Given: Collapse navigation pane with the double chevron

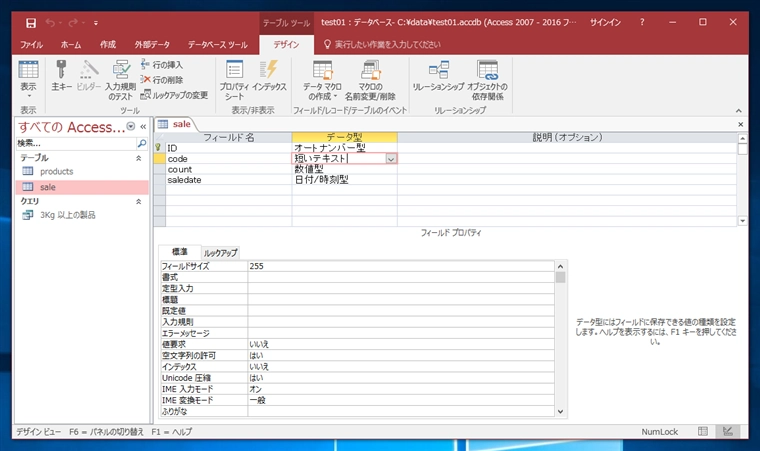Looking at the screenshot, I should [143, 127].
